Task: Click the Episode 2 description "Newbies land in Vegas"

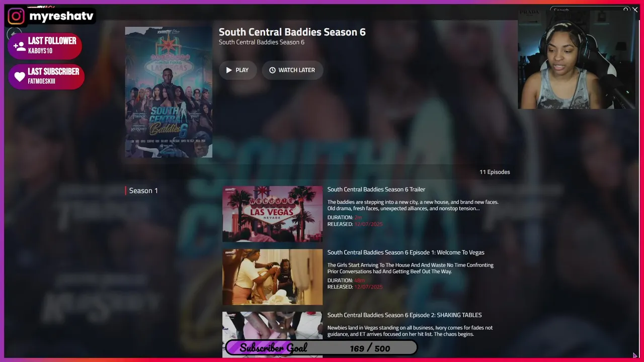Action: 410,331
